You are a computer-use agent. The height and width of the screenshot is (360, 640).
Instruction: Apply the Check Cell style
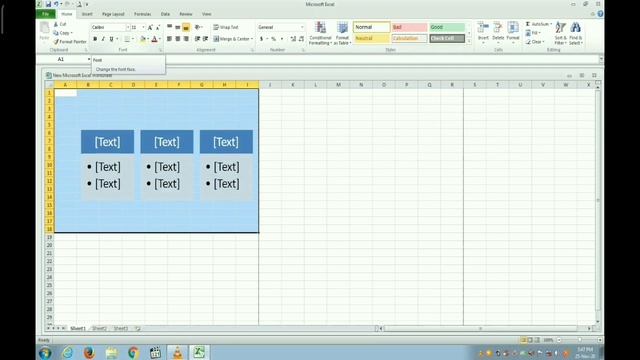click(447, 38)
